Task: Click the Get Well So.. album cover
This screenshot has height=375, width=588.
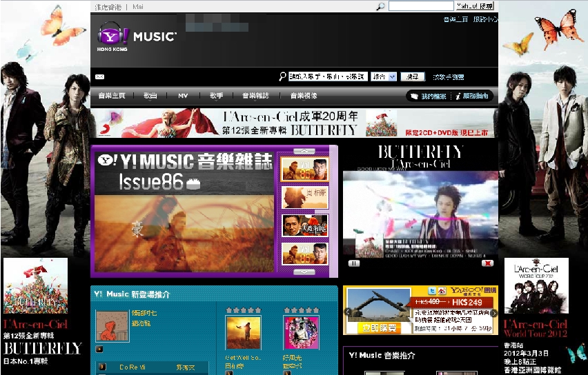Action: [x=243, y=332]
